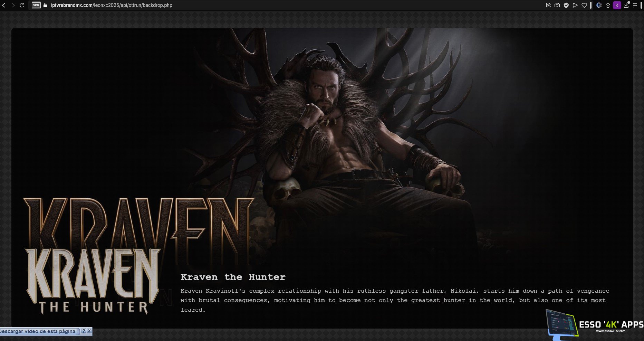Close the video download bar
Screen dimensions: 644x341
[89, 331]
